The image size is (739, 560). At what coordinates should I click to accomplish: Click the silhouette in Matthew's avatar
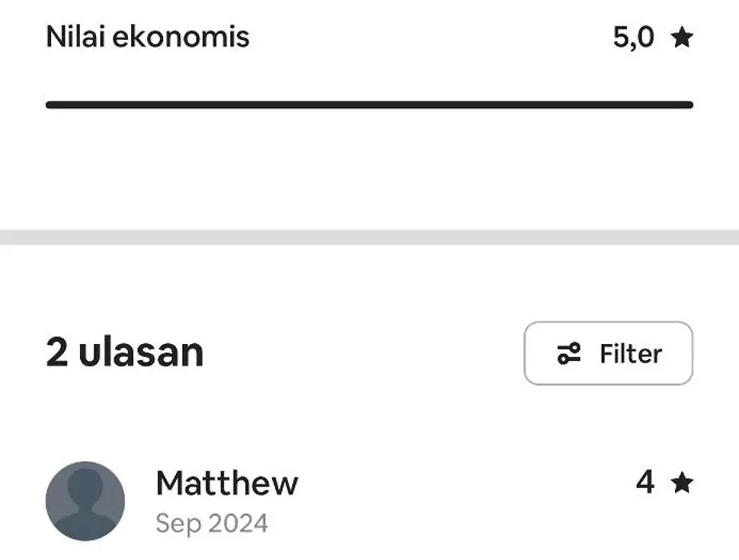pyautogui.click(x=86, y=504)
